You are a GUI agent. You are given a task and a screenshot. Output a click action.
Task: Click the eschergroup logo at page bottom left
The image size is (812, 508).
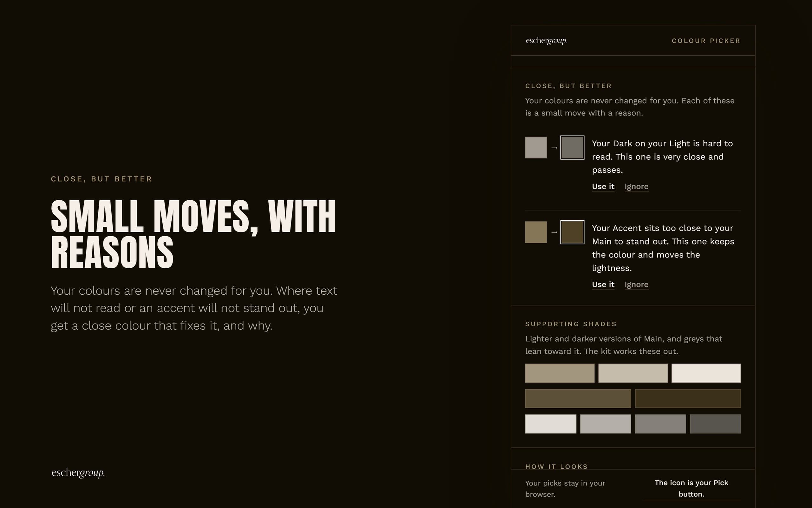pos(78,473)
